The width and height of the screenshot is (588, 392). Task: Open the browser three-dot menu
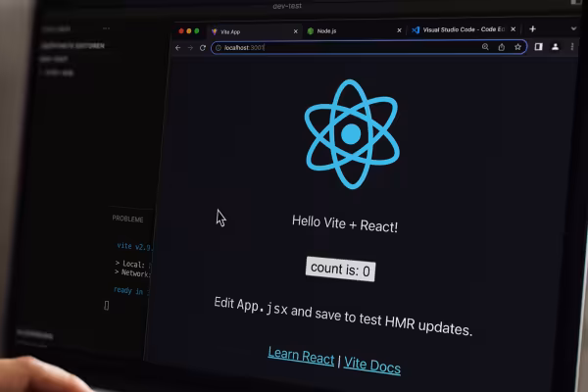[x=572, y=46]
